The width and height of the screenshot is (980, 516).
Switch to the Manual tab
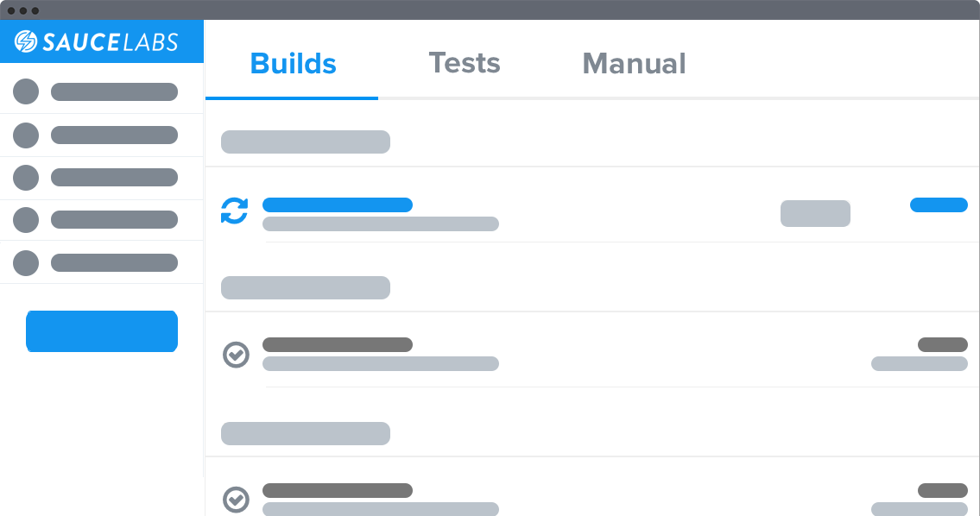pyautogui.click(x=634, y=64)
